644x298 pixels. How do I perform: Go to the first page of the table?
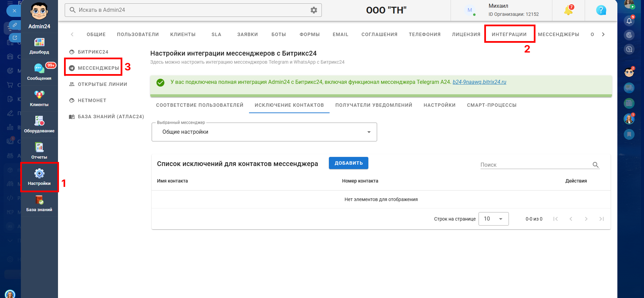[555, 219]
